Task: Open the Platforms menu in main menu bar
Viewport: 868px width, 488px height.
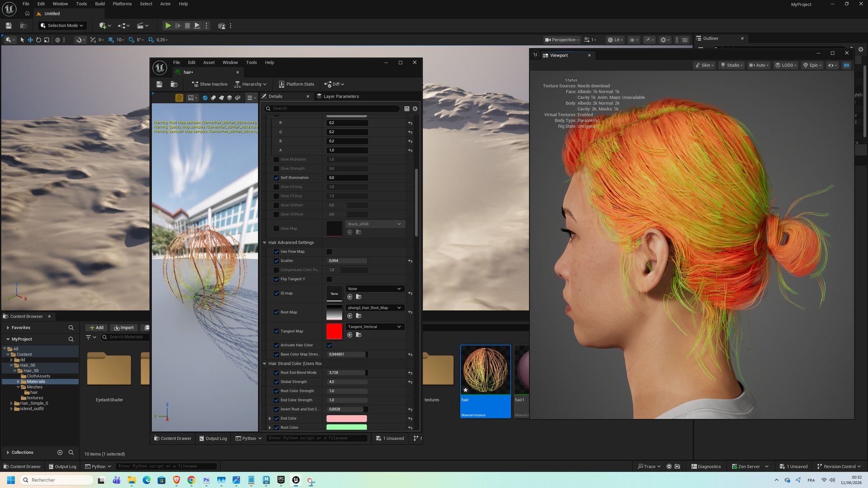Action: (x=122, y=4)
